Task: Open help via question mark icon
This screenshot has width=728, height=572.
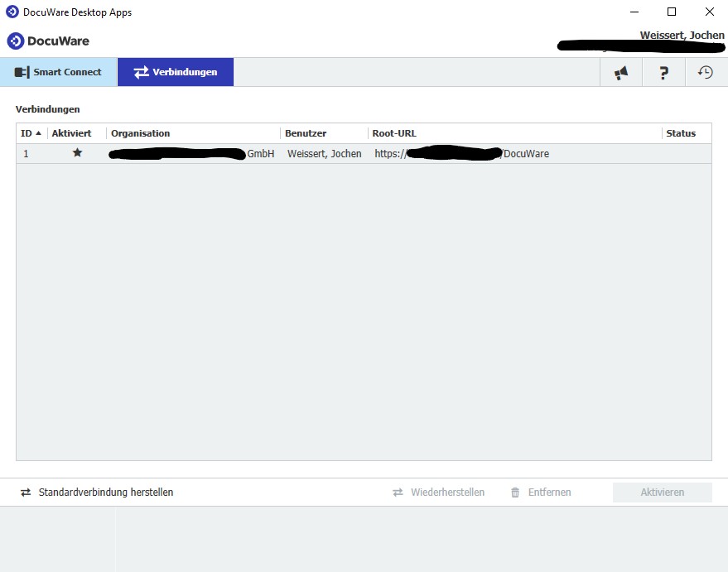Action: click(x=663, y=73)
